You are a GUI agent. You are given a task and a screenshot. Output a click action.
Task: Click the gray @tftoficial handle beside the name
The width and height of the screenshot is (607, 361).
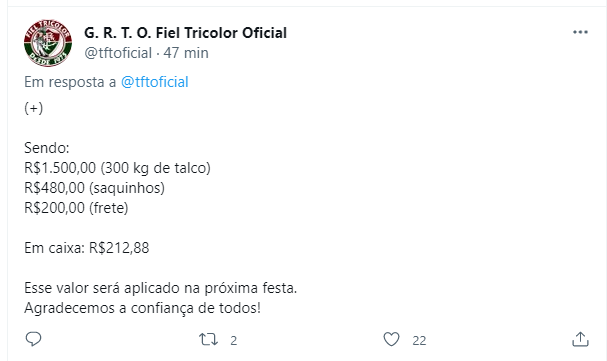tap(118, 53)
